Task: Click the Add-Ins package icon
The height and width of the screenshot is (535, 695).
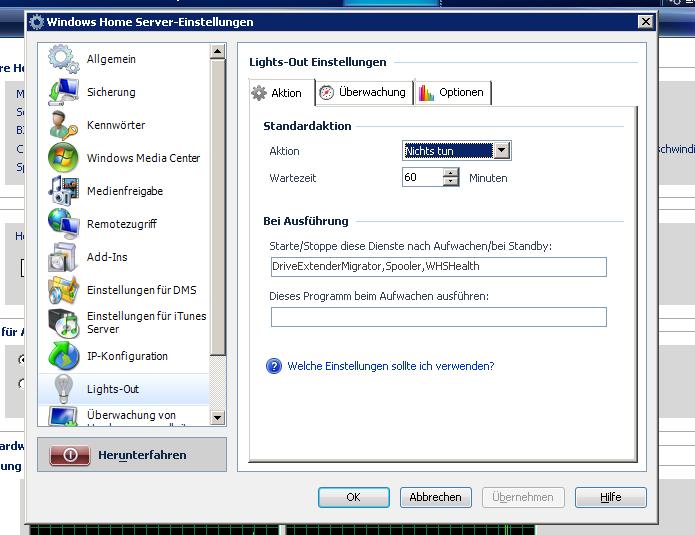Action: tap(63, 257)
